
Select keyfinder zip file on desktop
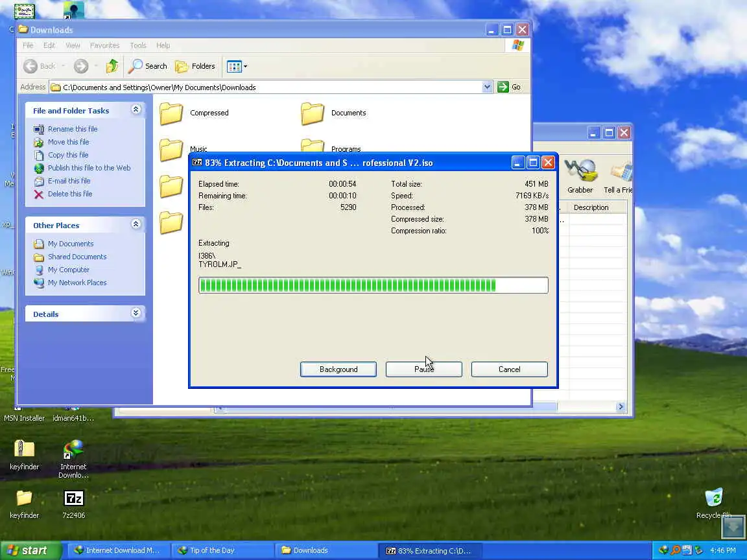click(24, 455)
